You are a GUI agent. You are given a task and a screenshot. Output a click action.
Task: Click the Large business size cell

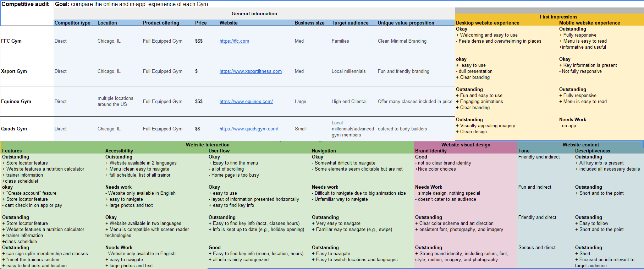(x=300, y=101)
